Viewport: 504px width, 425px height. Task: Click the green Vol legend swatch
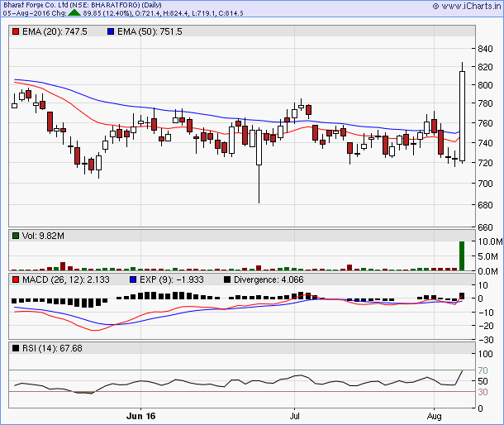[x=16, y=236]
